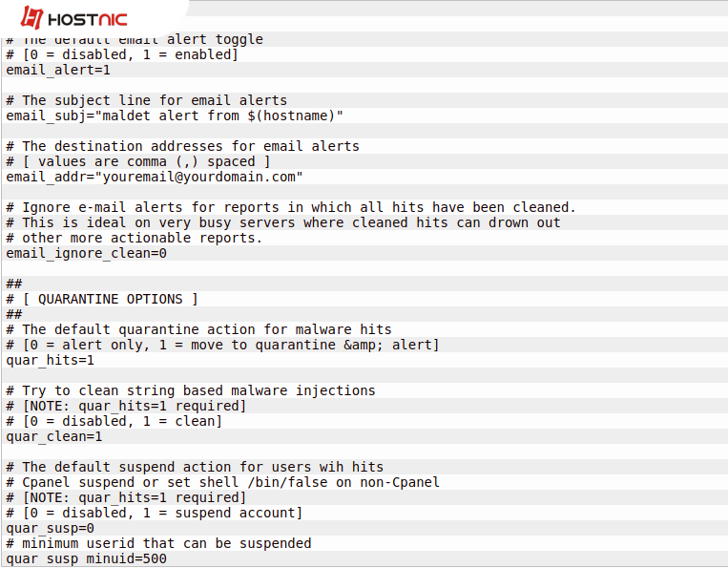This screenshot has height=568, width=728.
Task: Click the 'default suspend action for users' comment
Action: coord(195,467)
